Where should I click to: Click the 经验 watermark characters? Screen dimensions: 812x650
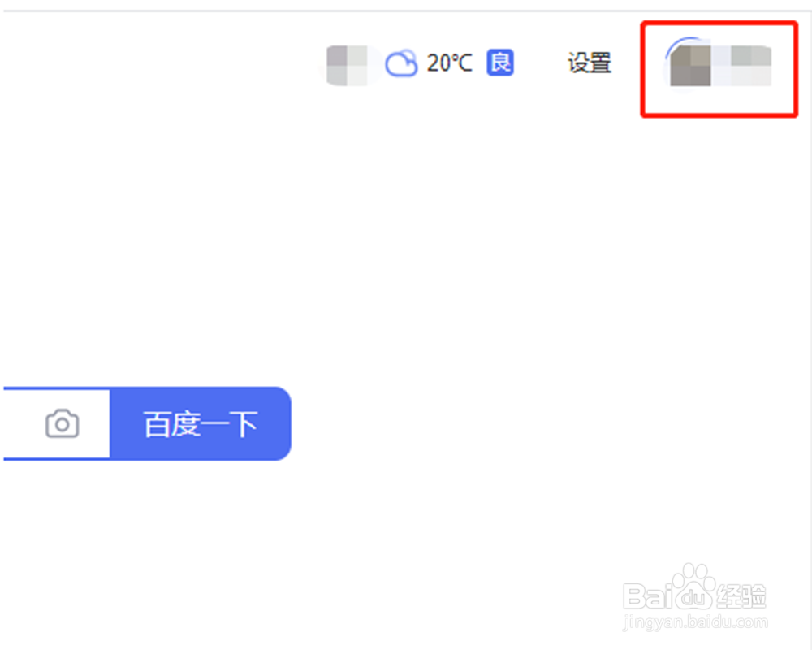(741, 596)
